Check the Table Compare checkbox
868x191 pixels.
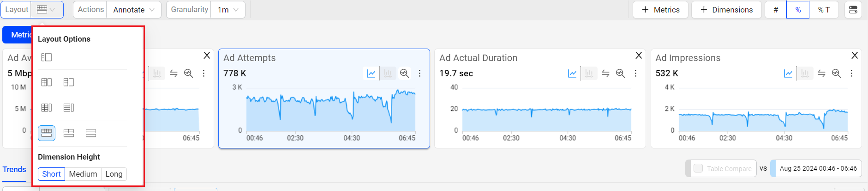click(x=698, y=168)
